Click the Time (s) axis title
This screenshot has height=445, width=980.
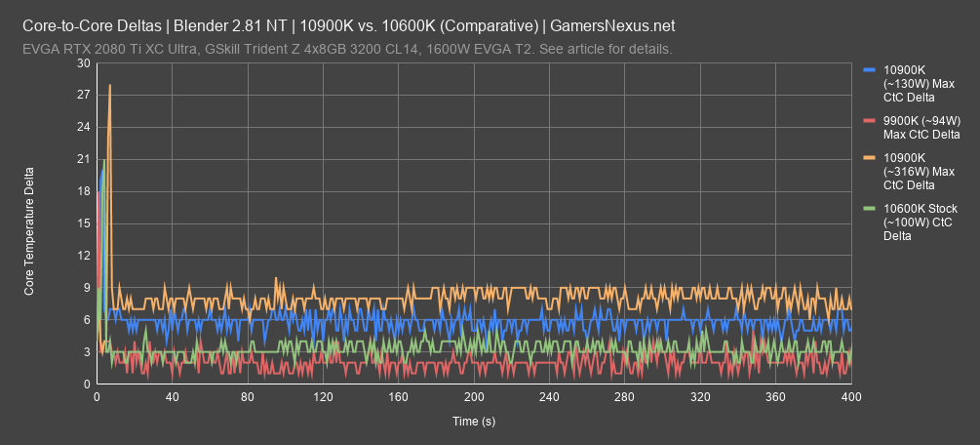tap(474, 422)
